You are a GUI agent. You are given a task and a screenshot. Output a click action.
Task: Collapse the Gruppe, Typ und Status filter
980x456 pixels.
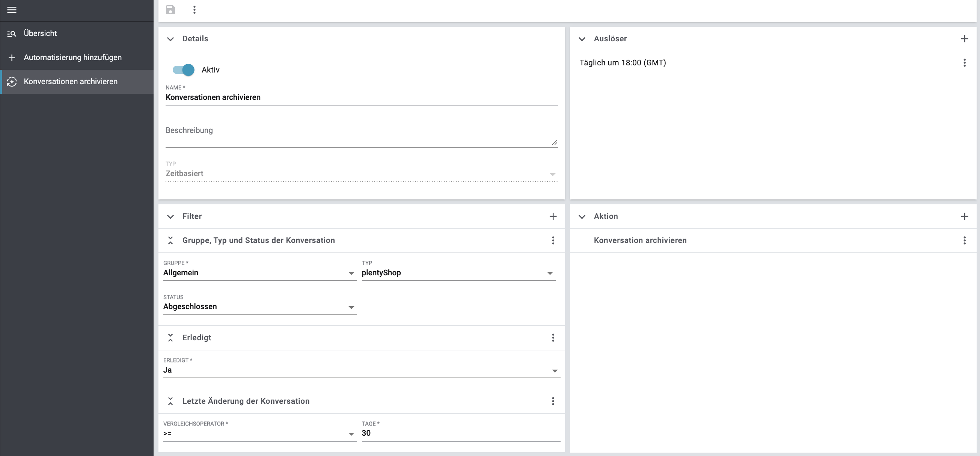pos(170,240)
